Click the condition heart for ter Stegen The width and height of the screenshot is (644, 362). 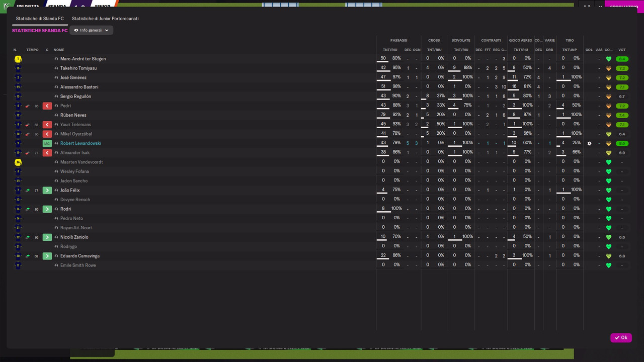pos(609,59)
